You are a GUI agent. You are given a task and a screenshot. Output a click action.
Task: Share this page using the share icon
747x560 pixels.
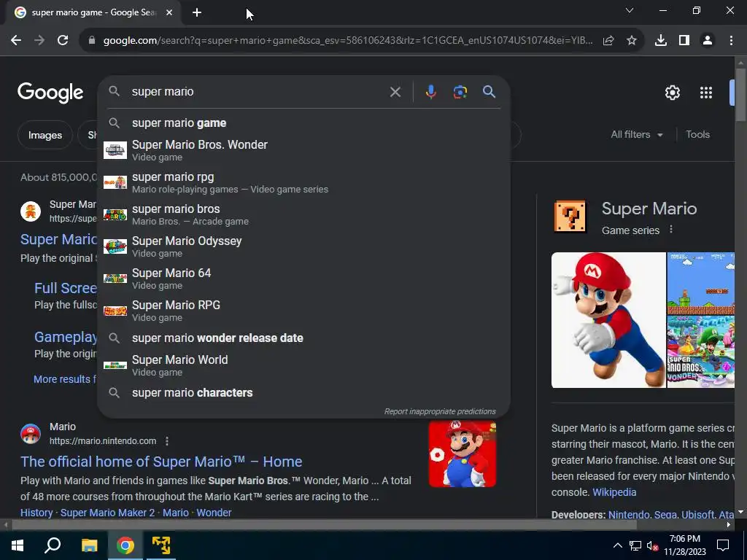[608, 41]
